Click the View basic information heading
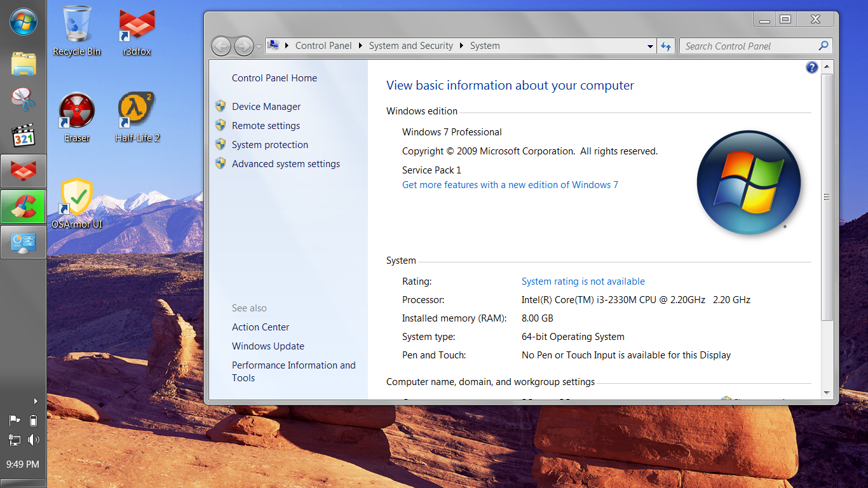The image size is (868, 488). [x=510, y=86]
